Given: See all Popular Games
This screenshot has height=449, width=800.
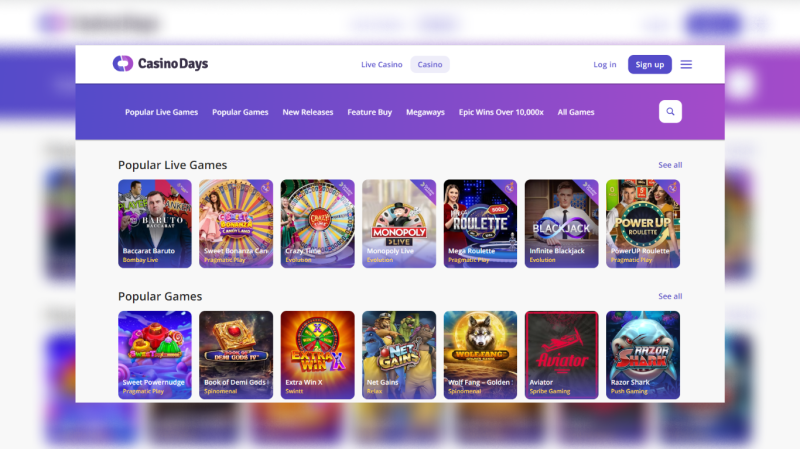Looking at the screenshot, I should tap(670, 297).
